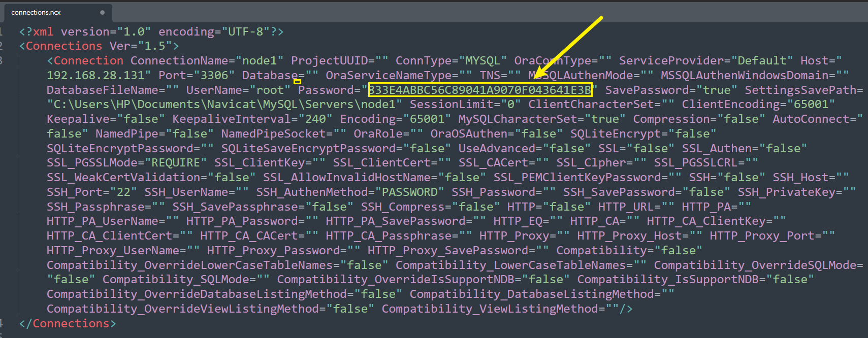Click the DatabaseFileName attribute

click(113, 90)
